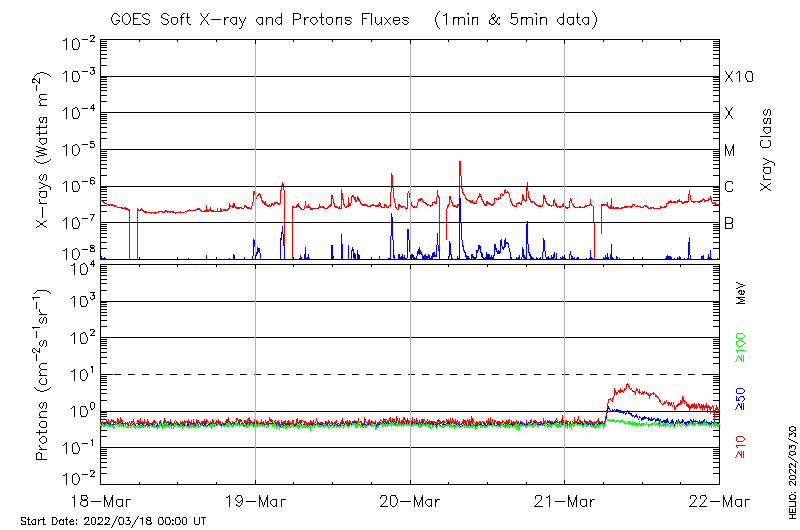This screenshot has height=530, width=800.
Task: Select the 18-Mar date label
Action: (101, 500)
